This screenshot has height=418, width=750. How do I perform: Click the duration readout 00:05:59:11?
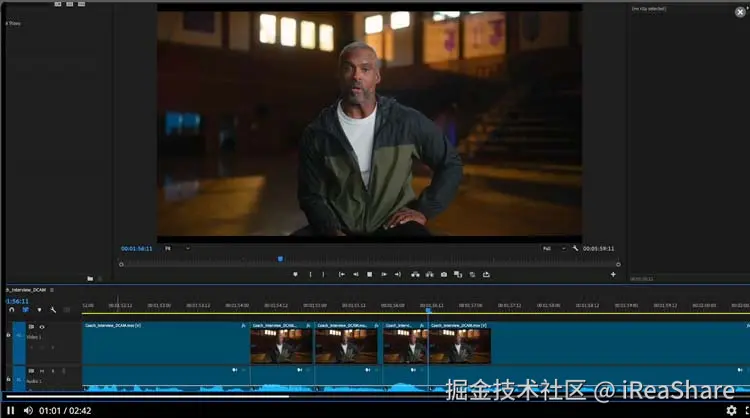coord(598,249)
